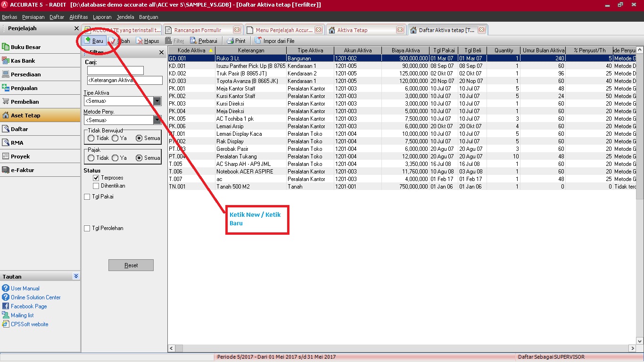Select row Toyota Avanza (B 8665 JK)
The width and height of the screenshot is (644, 362).
(x=402, y=81)
